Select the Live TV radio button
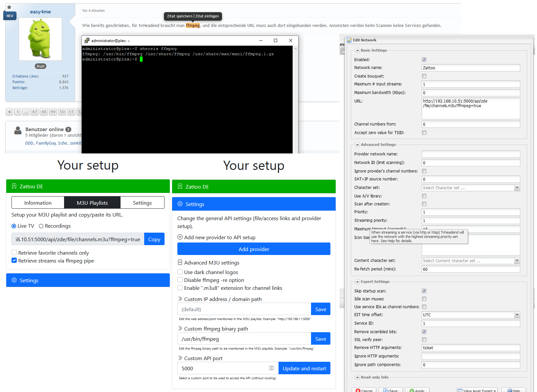Image resolution: width=537 pixels, height=392 pixels. [x=14, y=226]
